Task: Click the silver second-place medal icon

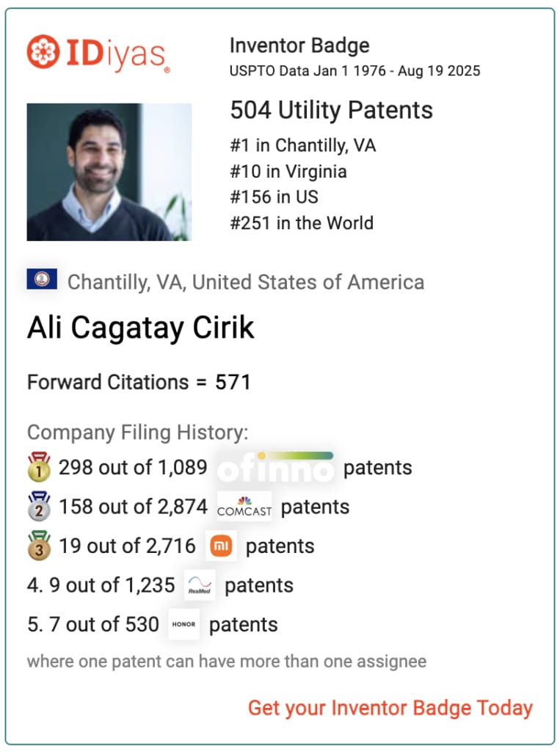Action: click(38, 507)
